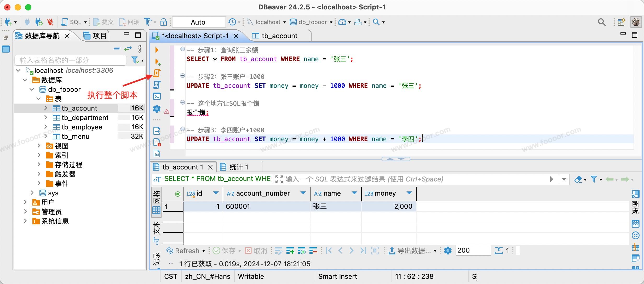Click the execute whole script icon
Screen dimensions: 644x284
pyautogui.click(x=157, y=73)
